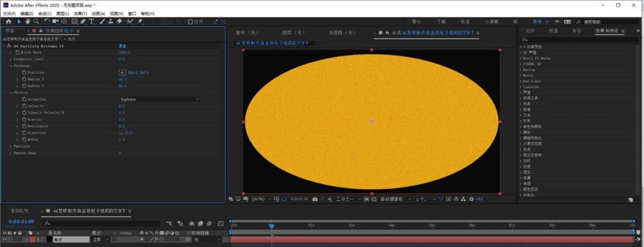Select the Zoom magnifier tool
Image resolution: width=644 pixels, height=247 pixels.
(36, 21)
